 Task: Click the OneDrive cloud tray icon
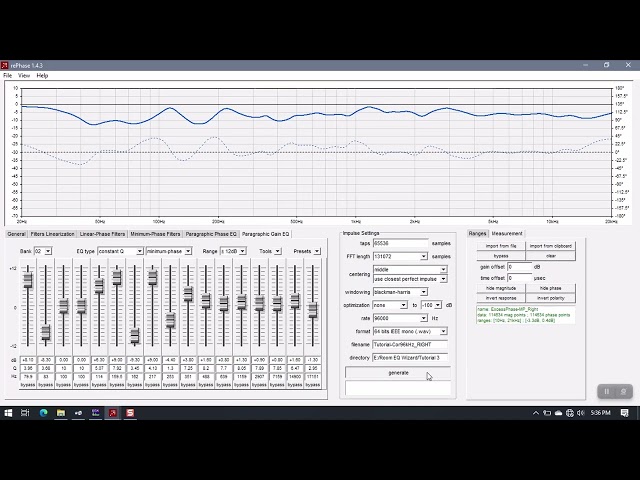click(558, 413)
